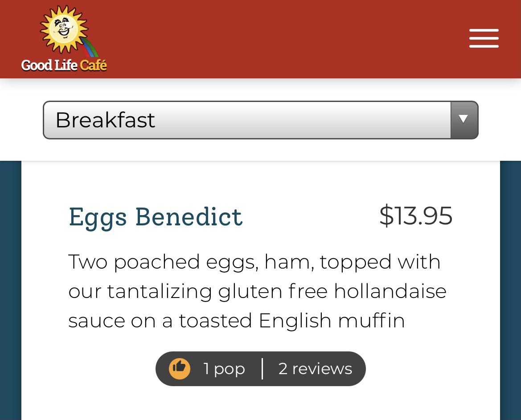Open the Eggs Benedict item title

pyautogui.click(x=155, y=216)
